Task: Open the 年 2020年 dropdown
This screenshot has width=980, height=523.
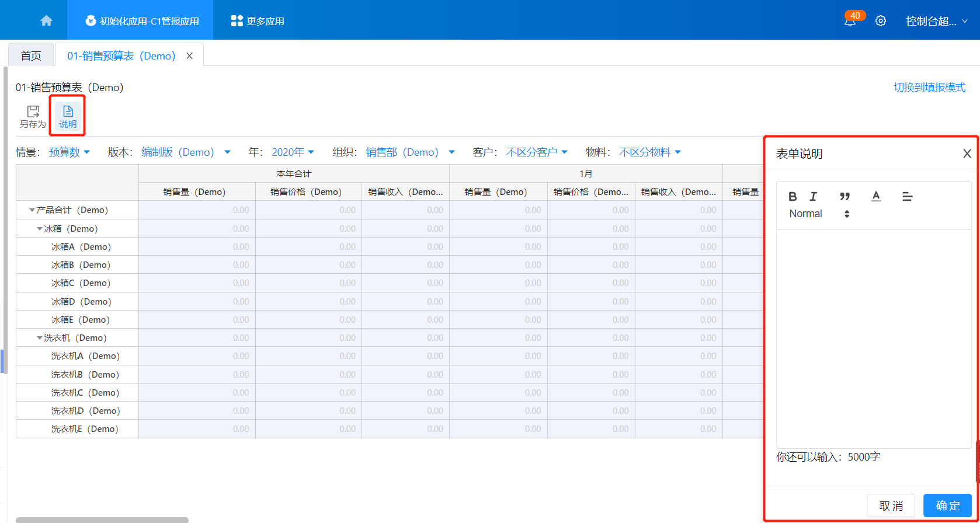Action: click(x=293, y=152)
